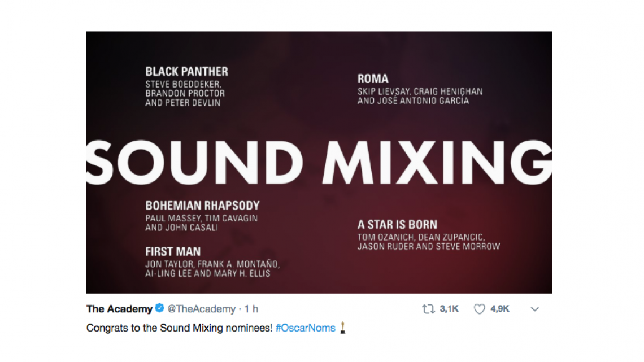Image resolution: width=644 pixels, height=362 pixels.
Task: Open the #OscarNoms hashtag
Action: click(305, 328)
